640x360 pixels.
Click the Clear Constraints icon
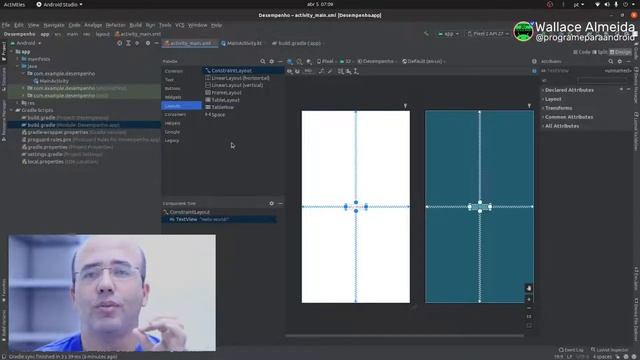click(x=321, y=71)
